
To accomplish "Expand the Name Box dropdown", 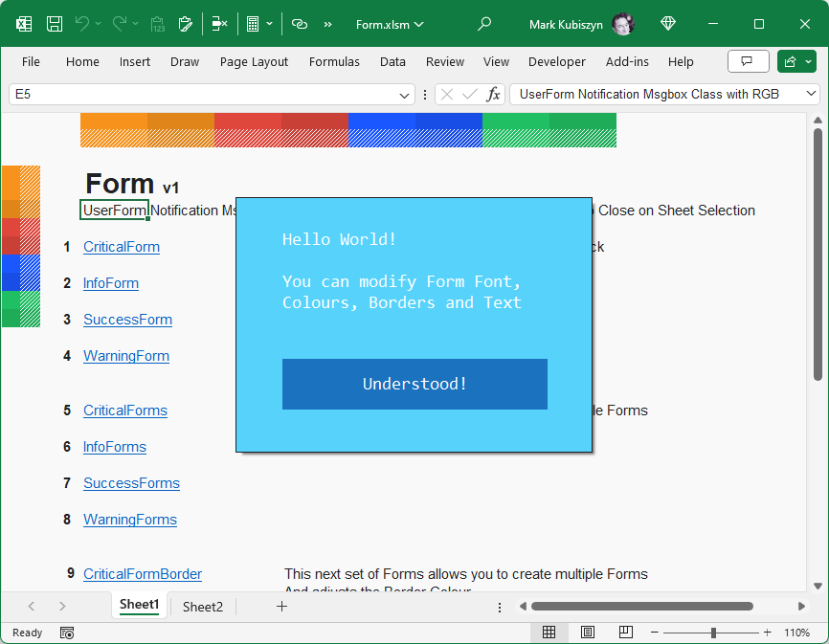I will pyautogui.click(x=405, y=95).
